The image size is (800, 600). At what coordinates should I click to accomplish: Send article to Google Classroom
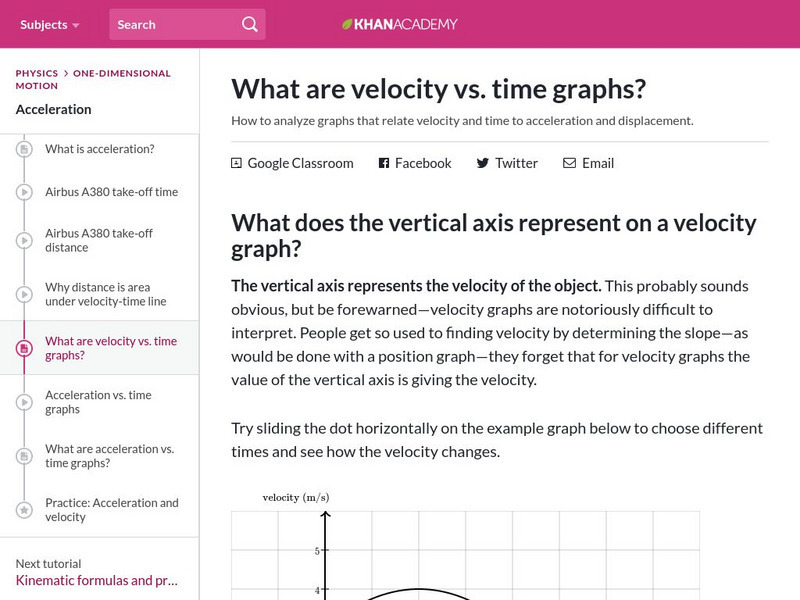(x=294, y=162)
